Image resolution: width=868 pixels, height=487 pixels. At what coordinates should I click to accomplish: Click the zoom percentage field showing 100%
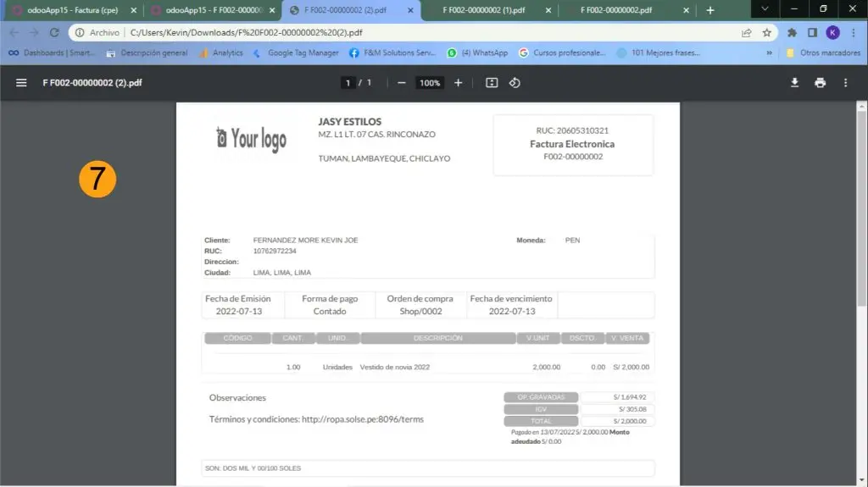[x=430, y=83]
